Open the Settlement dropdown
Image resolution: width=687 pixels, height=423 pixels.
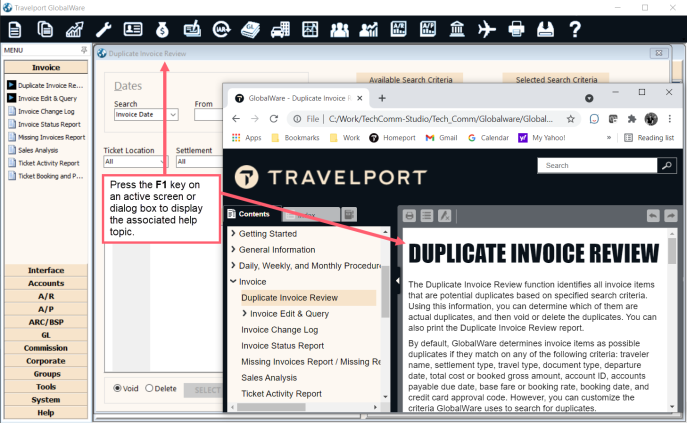[x=199, y=162]
